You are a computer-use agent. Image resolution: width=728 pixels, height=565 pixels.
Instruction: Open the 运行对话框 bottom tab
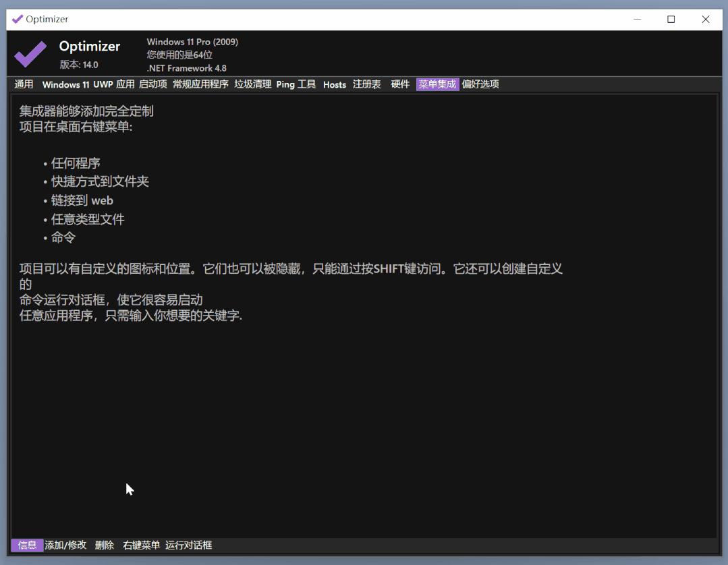tap(188, 545)
